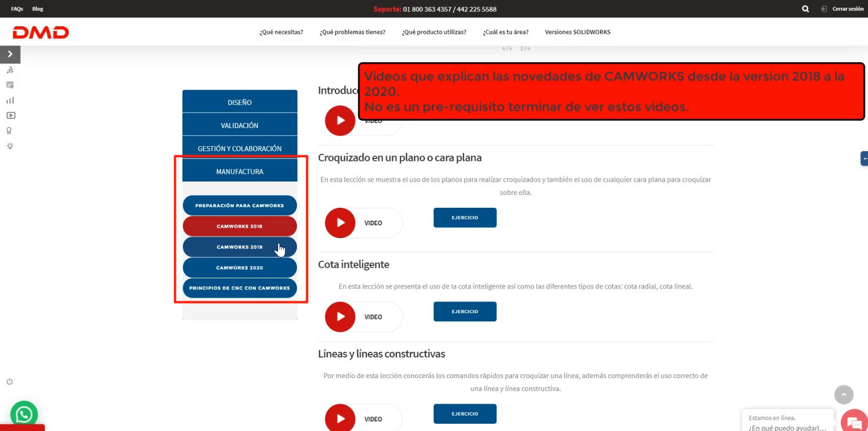
Task: Click the Líneas y líneas constructivas heading
Action: tap(381, 354)
